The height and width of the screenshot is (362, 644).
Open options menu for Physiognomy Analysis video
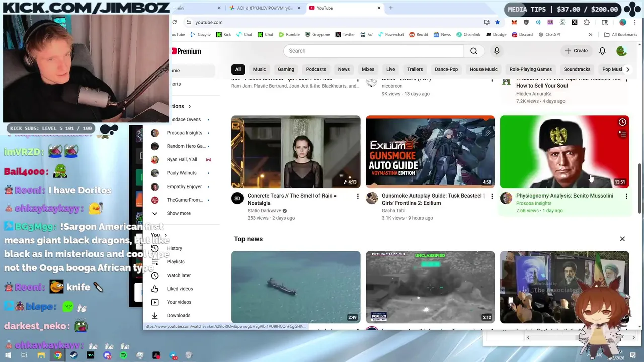tap(626, 196)
